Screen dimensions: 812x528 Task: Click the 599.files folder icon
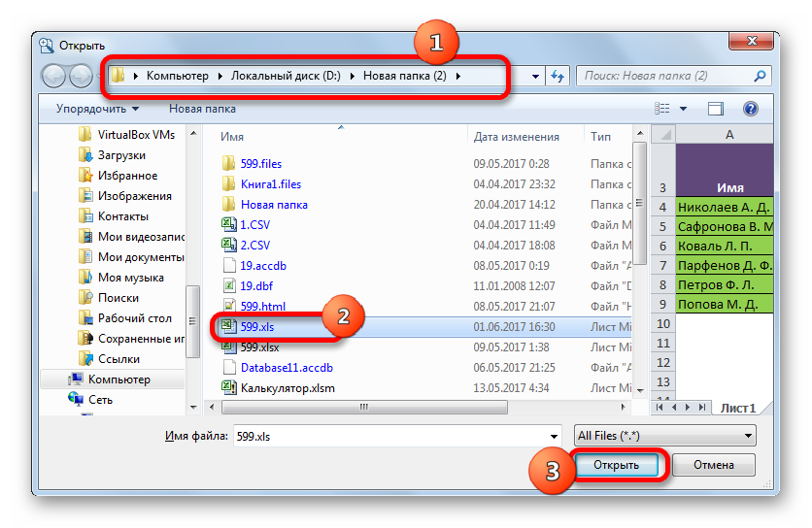click(228, 164)
